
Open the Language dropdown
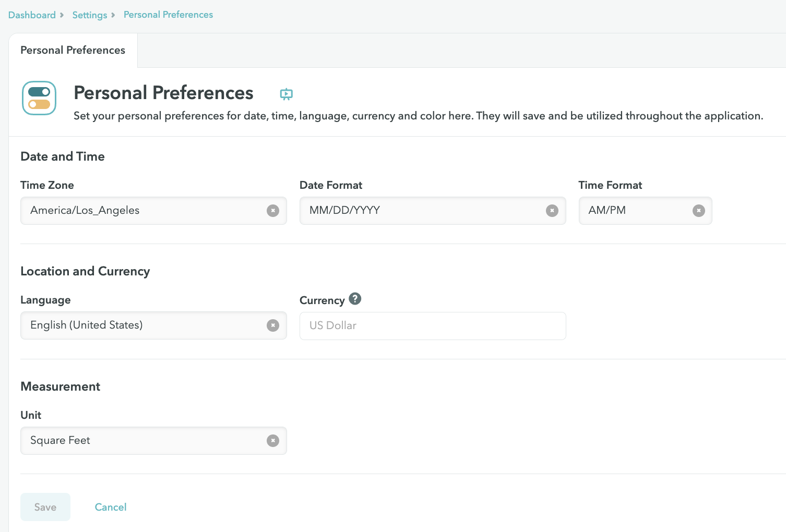[141, 325]
